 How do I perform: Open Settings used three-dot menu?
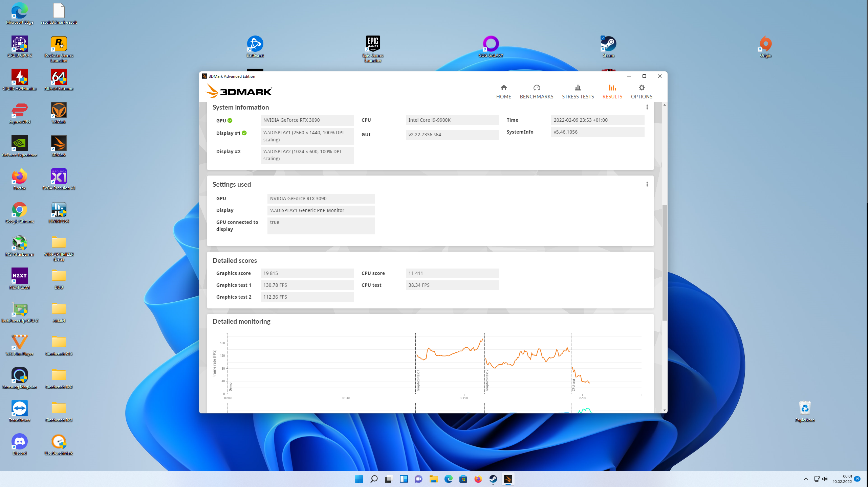647,184
